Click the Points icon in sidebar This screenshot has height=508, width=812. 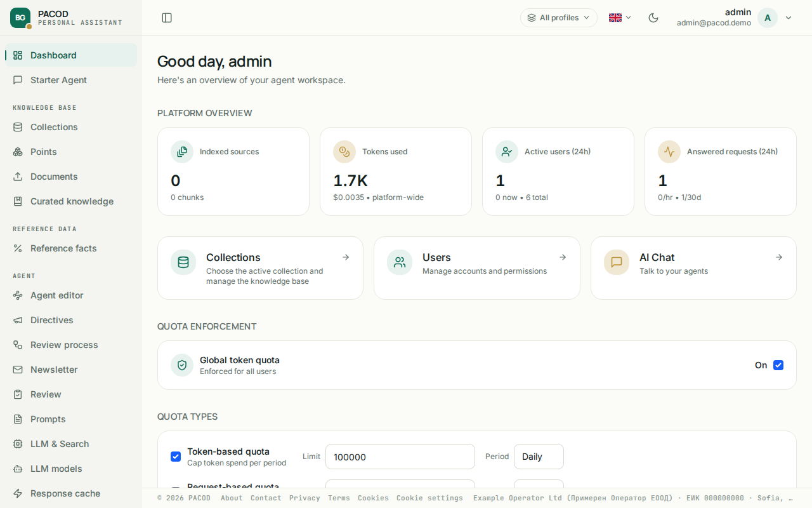click(18, 152)
